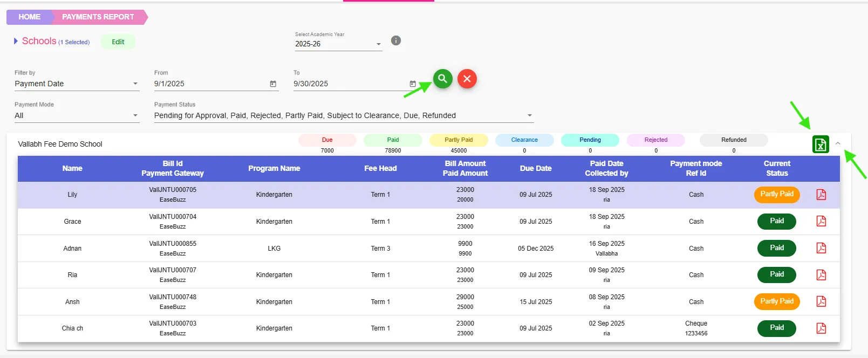The height and width of the screenshot is (358, 868).
Task: Click the Rejected summary chip
Action: [656, 140]
